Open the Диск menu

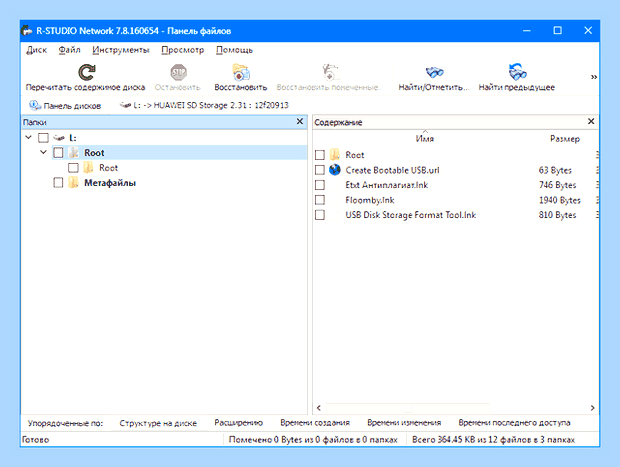point(37,50)
